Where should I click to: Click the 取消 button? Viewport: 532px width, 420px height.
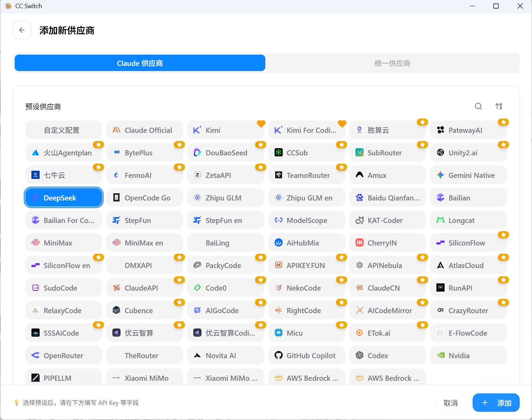tap(451, 403)
